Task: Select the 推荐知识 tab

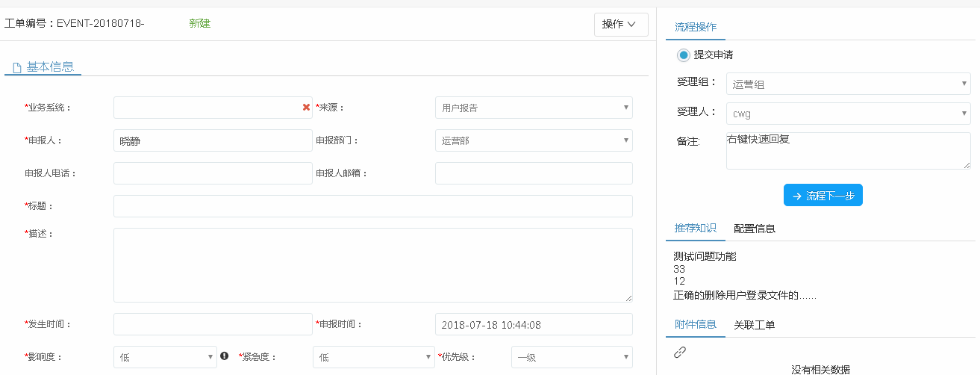Action: (695, 229)
